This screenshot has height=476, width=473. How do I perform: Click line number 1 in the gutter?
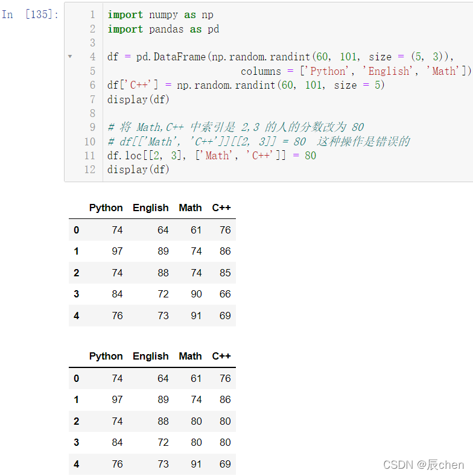click(x=92, y=14)
